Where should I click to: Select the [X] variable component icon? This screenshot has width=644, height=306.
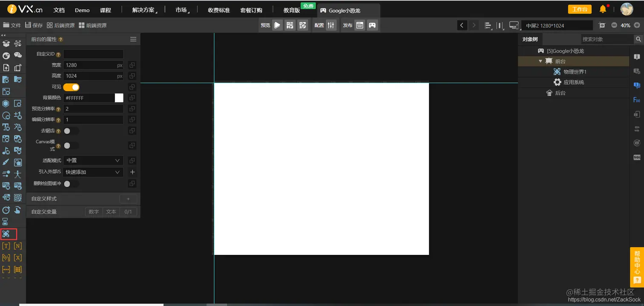18,258
